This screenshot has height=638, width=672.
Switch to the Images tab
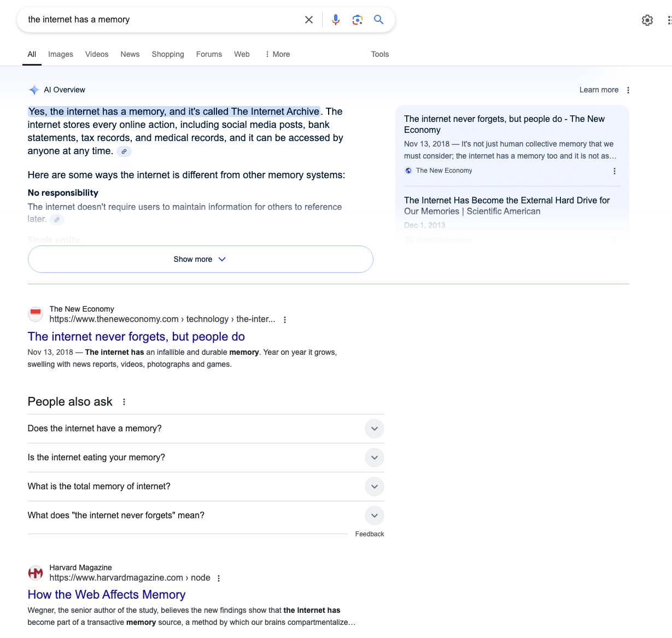61,54
